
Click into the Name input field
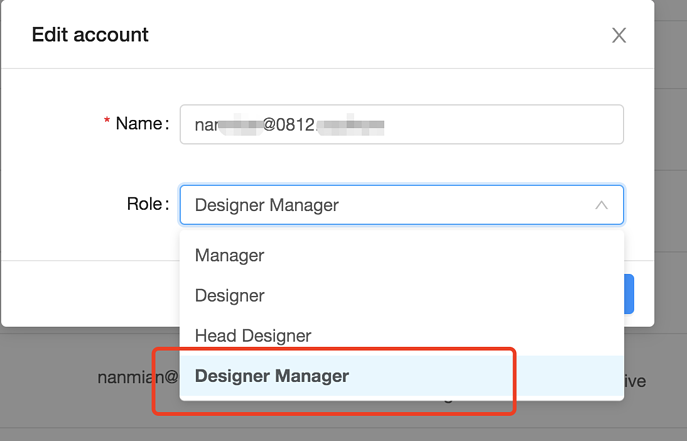click(x=500, y=125)
